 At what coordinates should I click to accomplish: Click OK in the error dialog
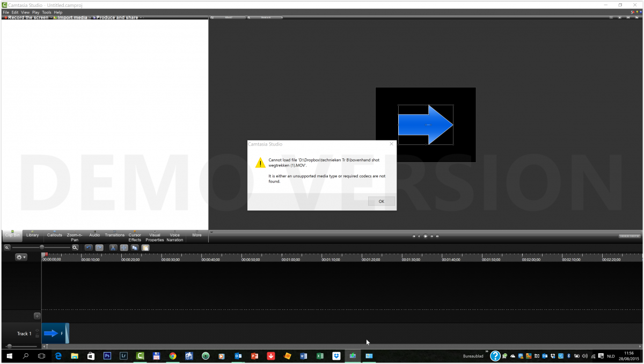tap(381, 201)
